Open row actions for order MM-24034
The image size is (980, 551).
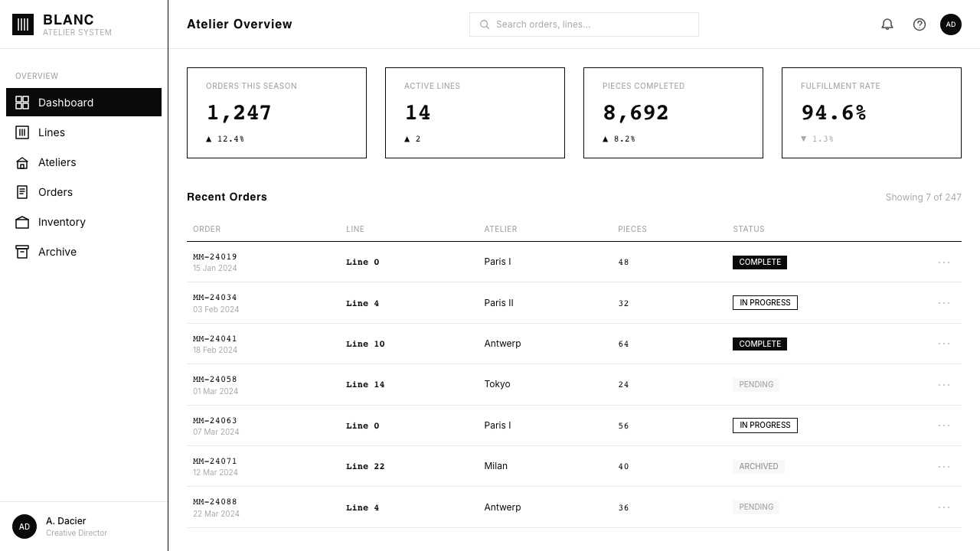944,303
